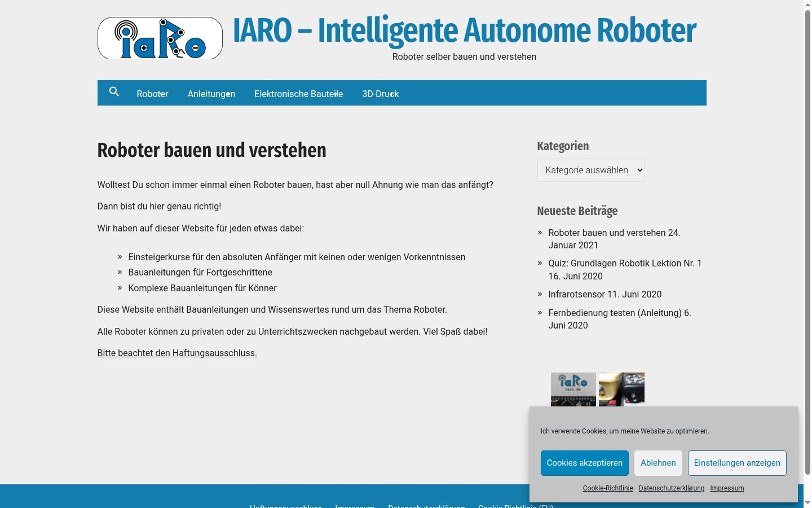The height and width of the screenshot is (508, 812).
Task: Decline cookies with Ablehnen button
Action: (658, 463)
